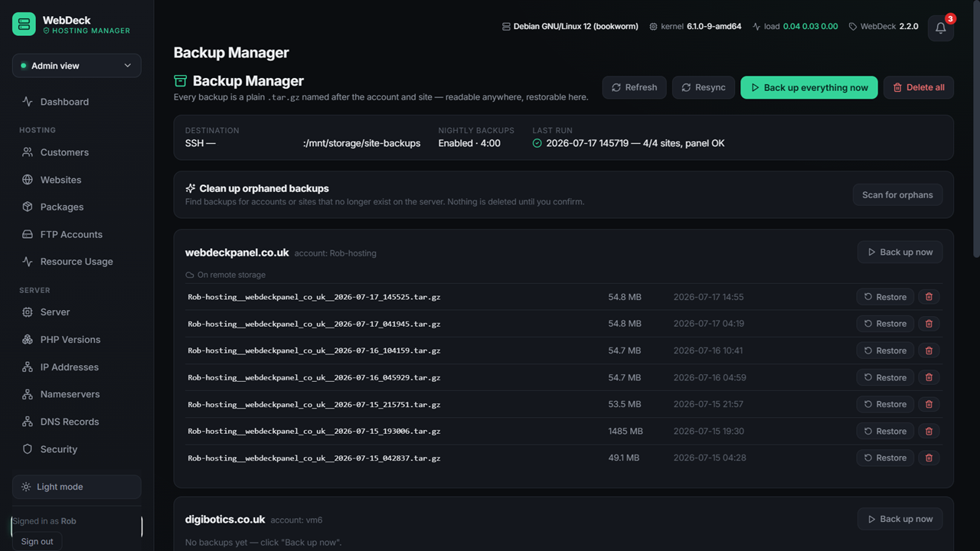The height and width of the screenshot is (551, 980).
Task: Open Server settings page
Action: [77, 312]
